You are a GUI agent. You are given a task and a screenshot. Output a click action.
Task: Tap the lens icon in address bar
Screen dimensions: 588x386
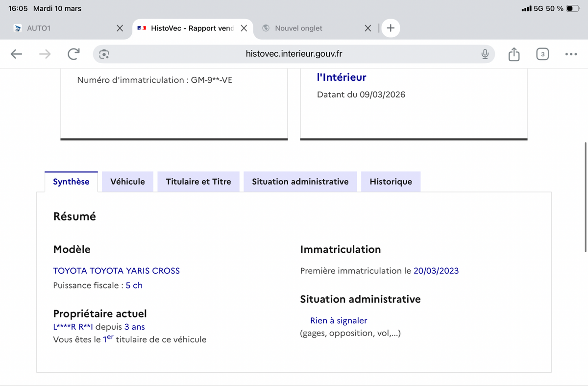click(x=104, y=54)
